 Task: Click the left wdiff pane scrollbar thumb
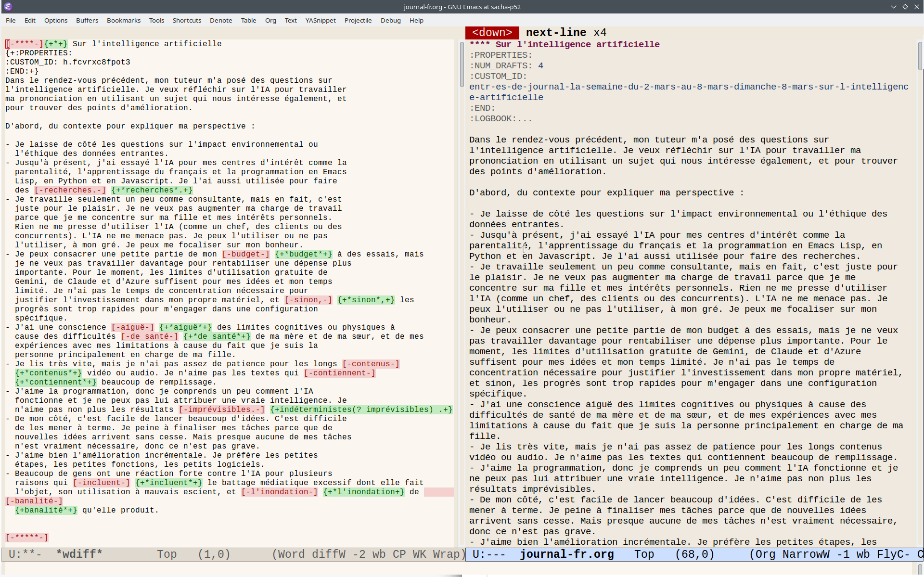coord(462,65)
